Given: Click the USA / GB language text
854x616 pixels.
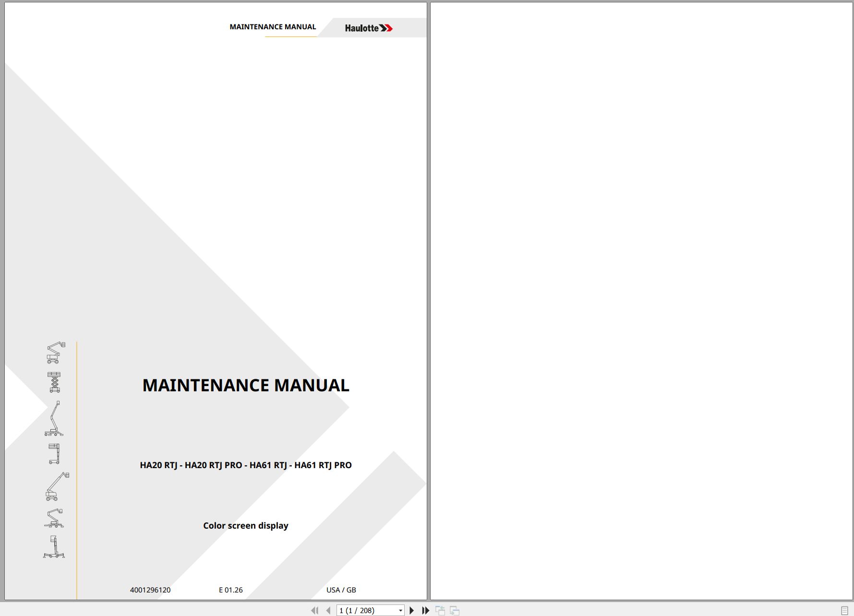Looking at the screenshot, I should (341, 590).
